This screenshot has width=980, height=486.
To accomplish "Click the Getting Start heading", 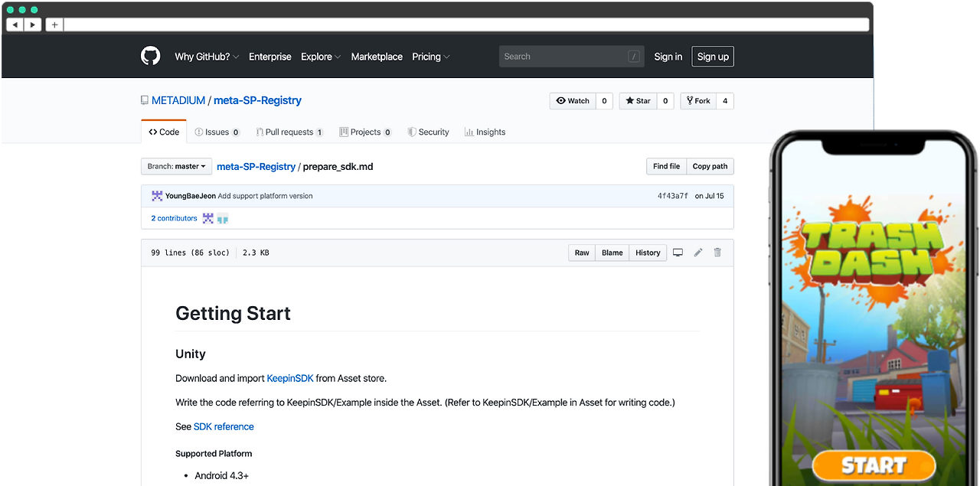I will pos(233,313).
